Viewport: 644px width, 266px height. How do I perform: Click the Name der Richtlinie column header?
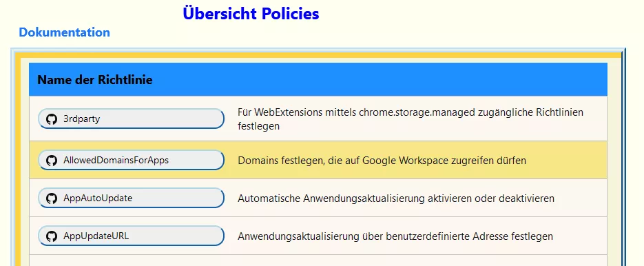95,80
